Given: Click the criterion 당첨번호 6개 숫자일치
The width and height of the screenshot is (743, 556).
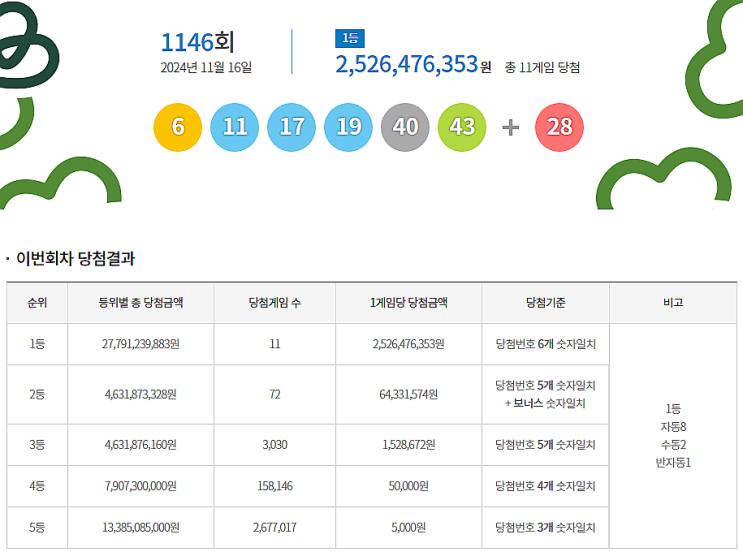Looking at the screenshot, I should pyautogui.click(x=545, y=344).
